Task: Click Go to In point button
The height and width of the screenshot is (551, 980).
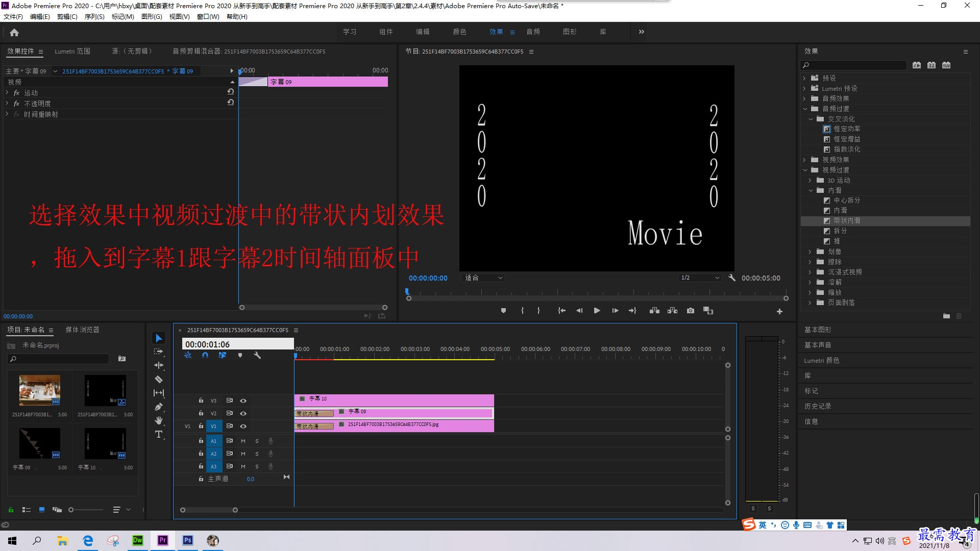Action: [561, 311]
